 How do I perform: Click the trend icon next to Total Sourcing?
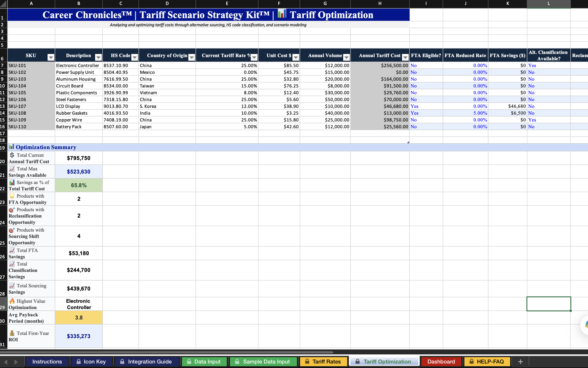(x=12, y=285)
